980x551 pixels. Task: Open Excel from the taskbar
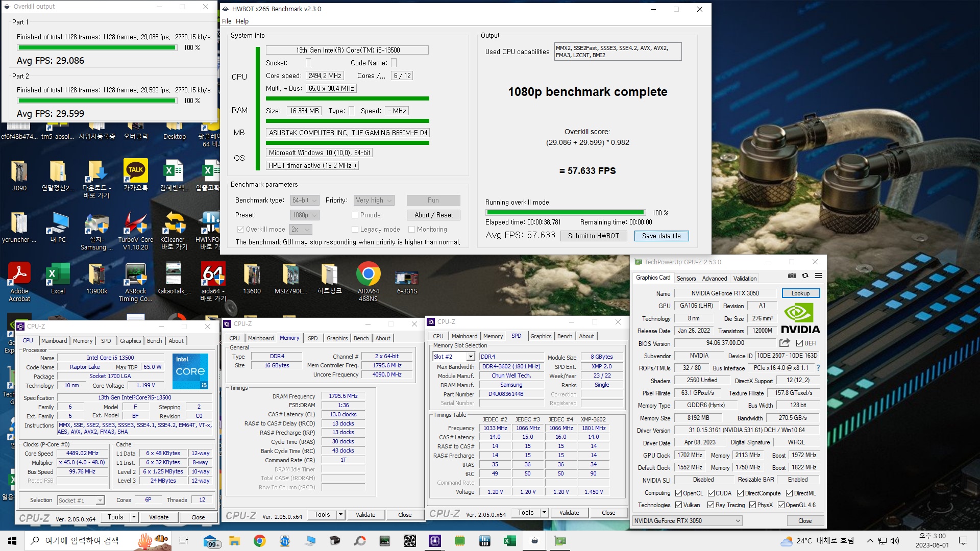tap(509, 541)
